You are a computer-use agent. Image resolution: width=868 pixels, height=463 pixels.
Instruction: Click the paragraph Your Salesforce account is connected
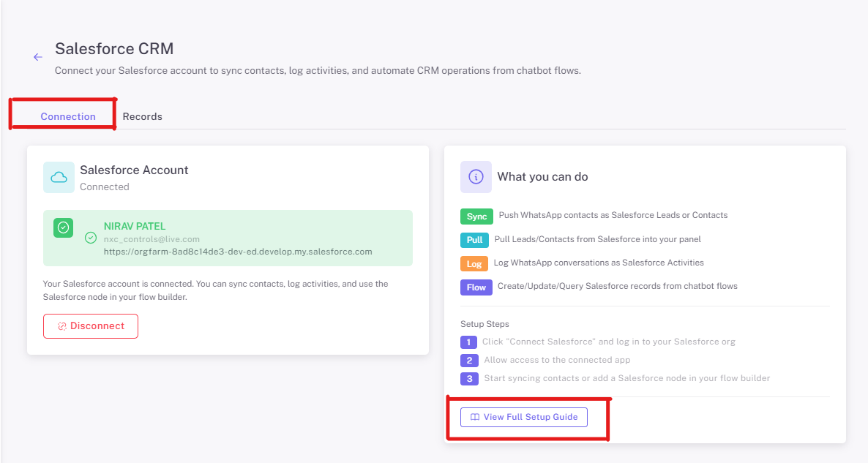tap(216, 290)
